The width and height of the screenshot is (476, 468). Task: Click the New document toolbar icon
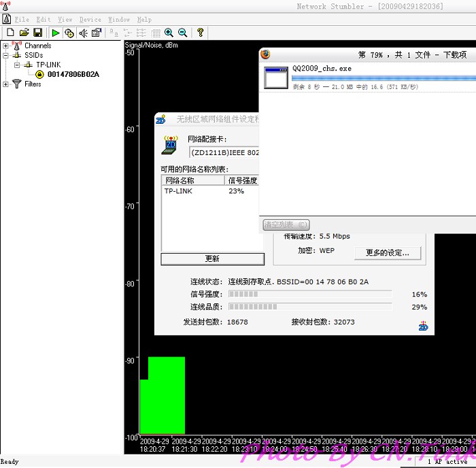pos(11,32)
